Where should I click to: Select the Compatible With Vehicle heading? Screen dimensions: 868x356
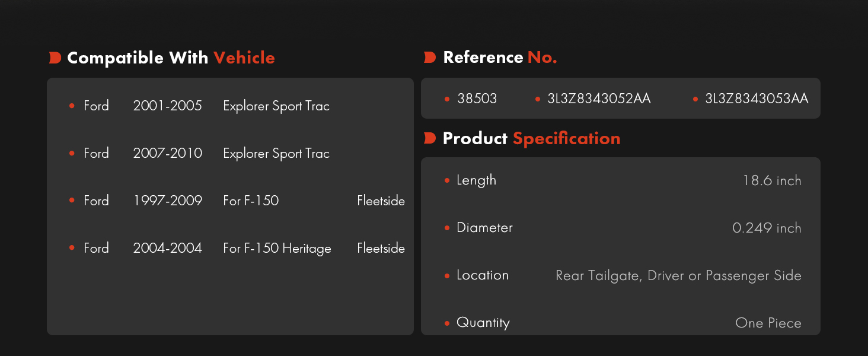tap(171, 58)
